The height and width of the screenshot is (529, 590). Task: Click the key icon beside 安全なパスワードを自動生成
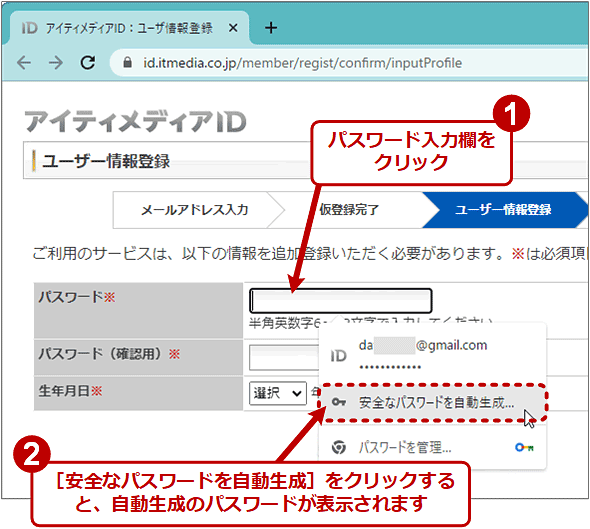[338, 402]
